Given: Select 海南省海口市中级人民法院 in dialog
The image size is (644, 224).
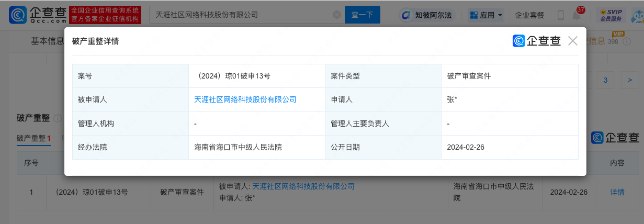Looking at the screenshot, I should (238, 147).
